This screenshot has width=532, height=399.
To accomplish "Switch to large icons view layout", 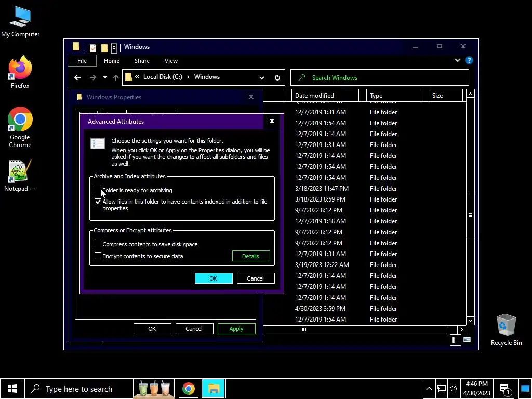I will coord(467,340).
